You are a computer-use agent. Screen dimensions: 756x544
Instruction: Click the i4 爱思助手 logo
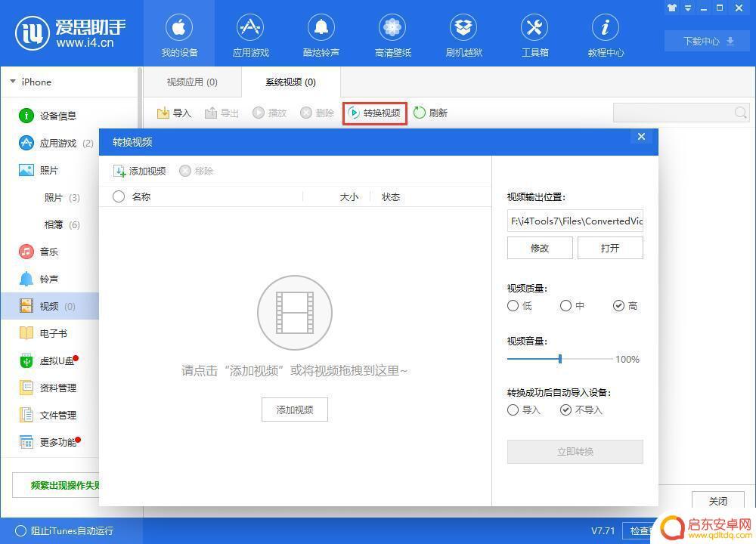[x=71, y=33]
